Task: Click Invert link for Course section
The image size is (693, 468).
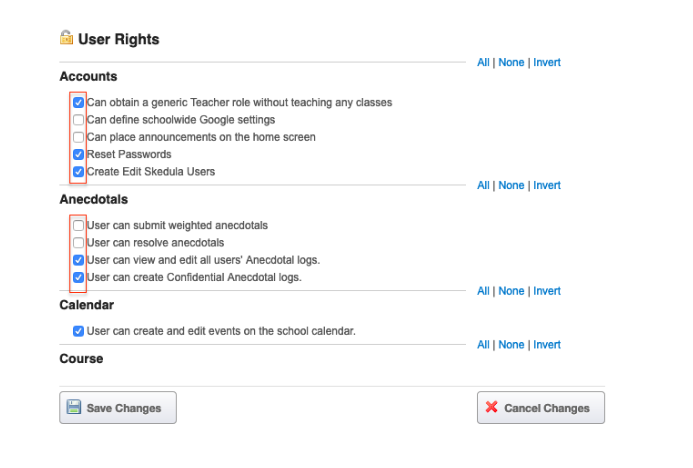Action: pos(547,344)
